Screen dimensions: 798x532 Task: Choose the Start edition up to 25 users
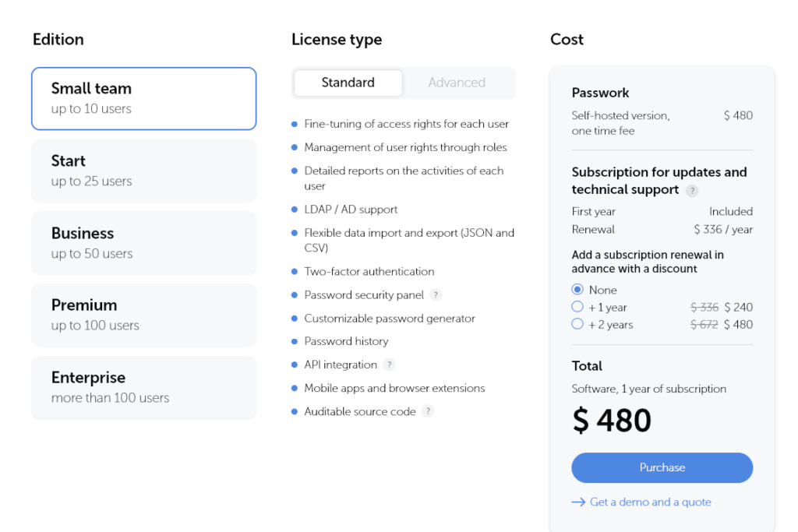[144, 171]
